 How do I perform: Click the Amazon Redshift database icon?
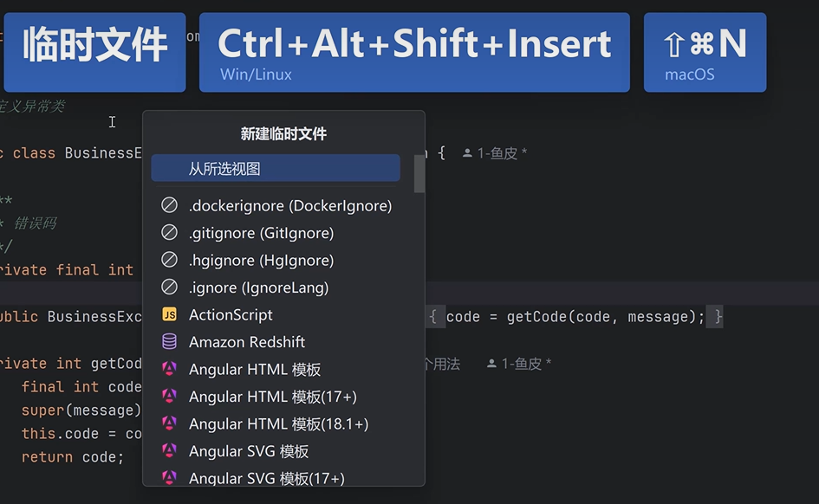coord(169,342)
